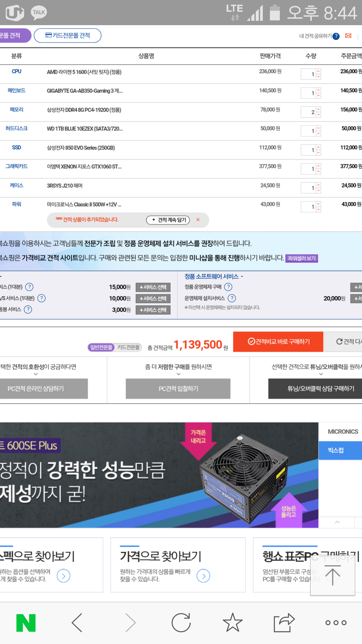Image resolution: width=362 pixels, height=644 pixels.
Task: Open the 하드디스크 category link
Action: coord(16,128)
